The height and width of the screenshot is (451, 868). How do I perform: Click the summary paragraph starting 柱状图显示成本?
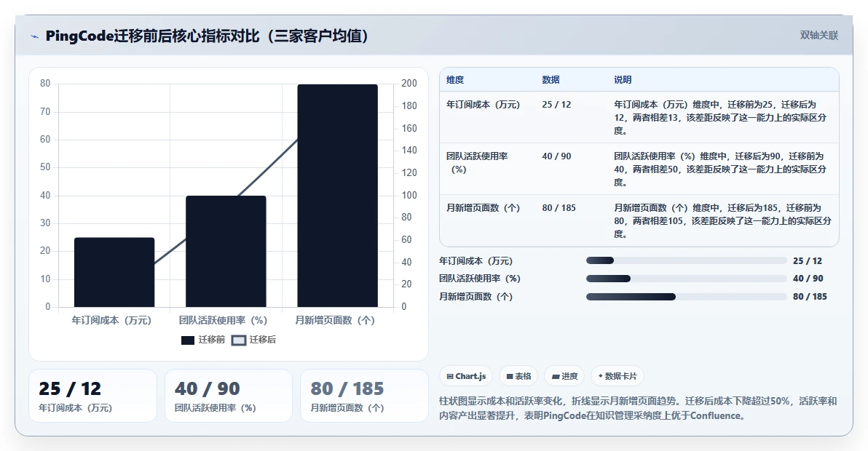coord(639,408)
